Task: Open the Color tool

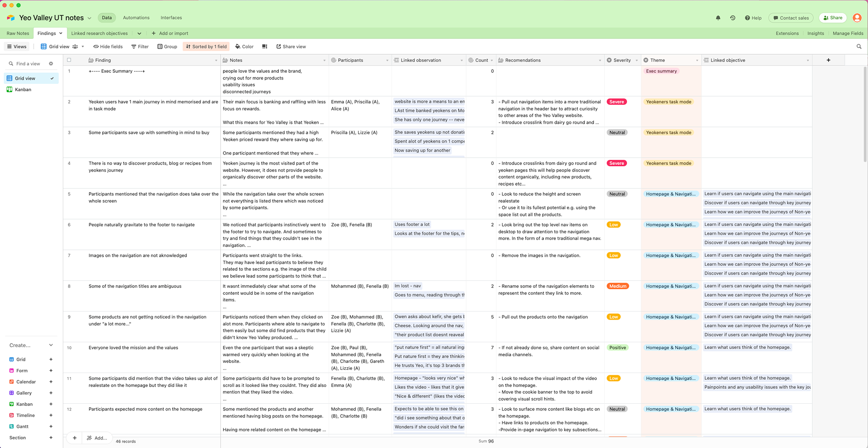Action: pyautogui.click(x=245, y=47)
